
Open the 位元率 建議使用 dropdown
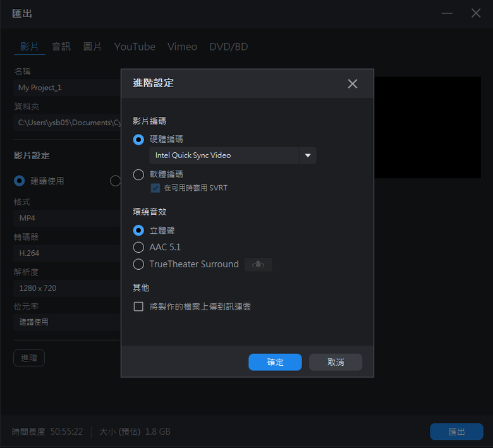tap(67, 322)
